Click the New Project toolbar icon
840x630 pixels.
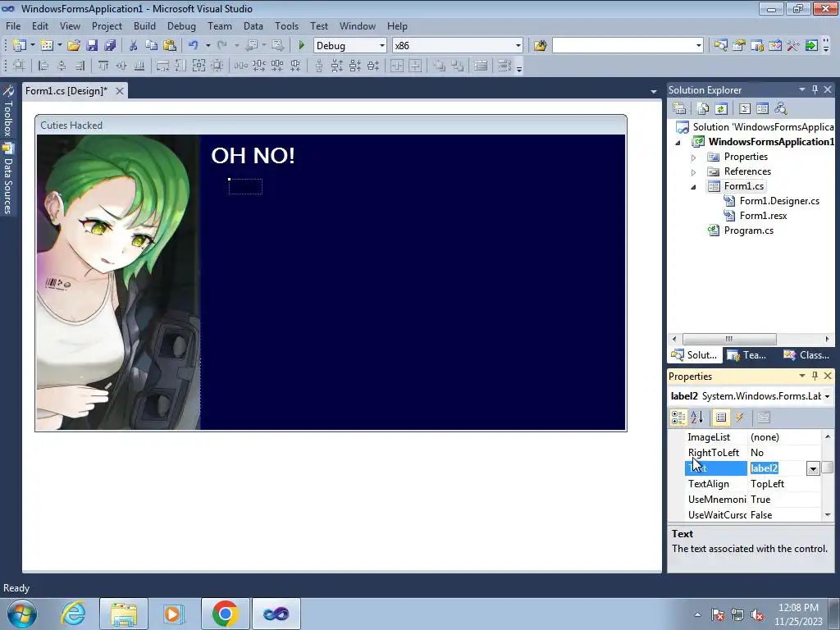[20, 46]
